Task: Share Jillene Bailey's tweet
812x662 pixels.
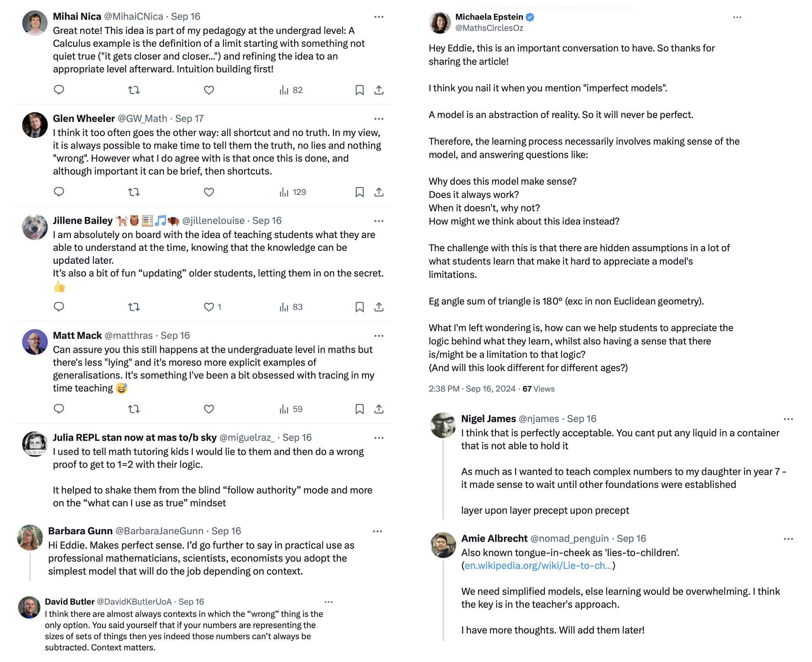Action: click(379, 307)
